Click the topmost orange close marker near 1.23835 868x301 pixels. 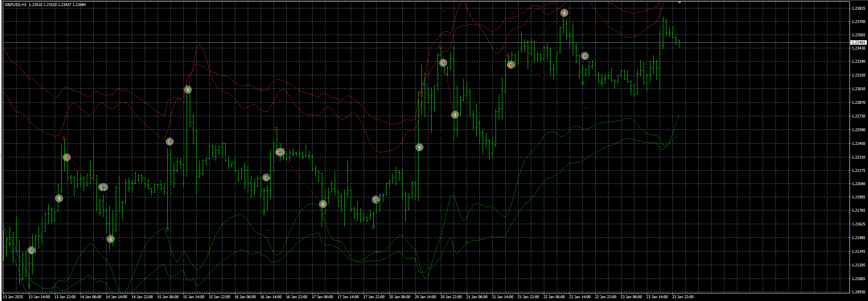[564, 13]
